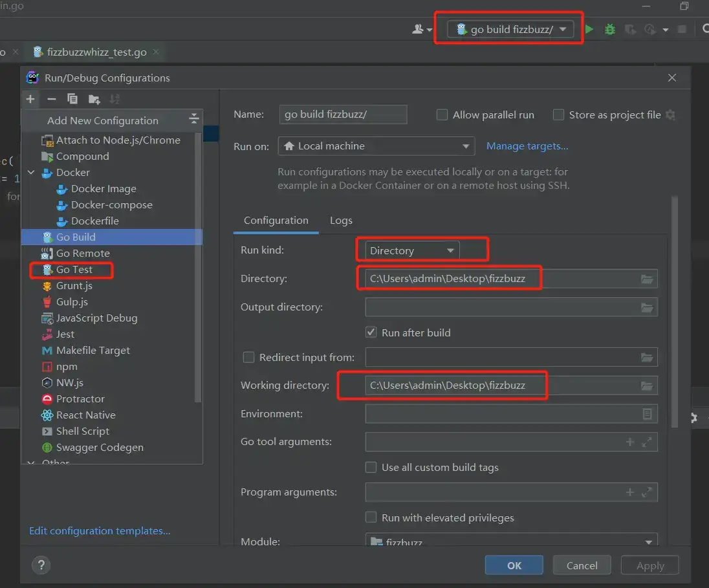Enable Redirect input from checkbox

248,357
